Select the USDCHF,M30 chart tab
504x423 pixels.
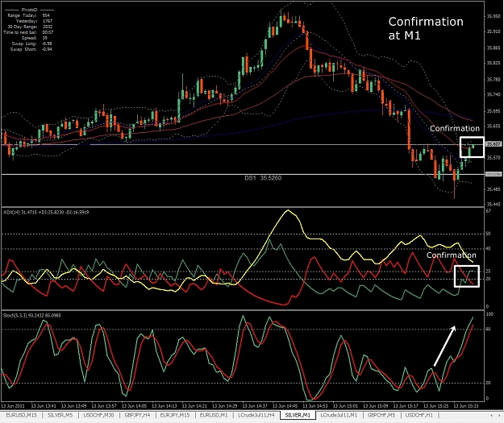click(x=98, y=415)
